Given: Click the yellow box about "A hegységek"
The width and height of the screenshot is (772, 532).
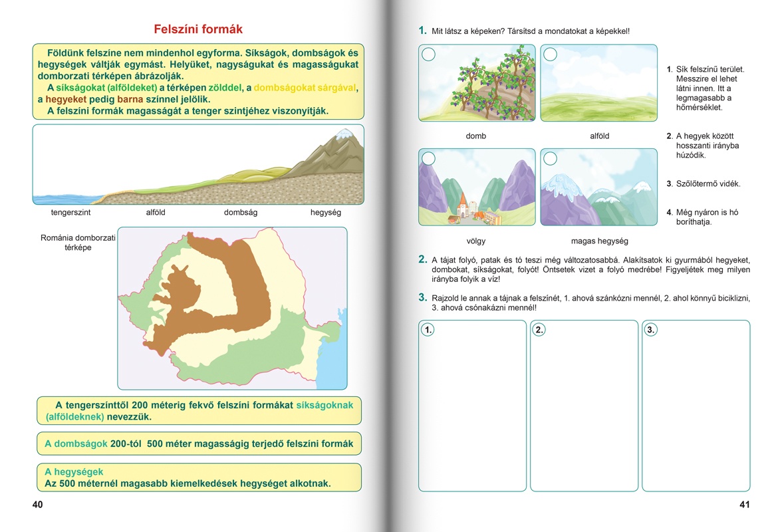Looking at the screenshot, I should 199,477.
